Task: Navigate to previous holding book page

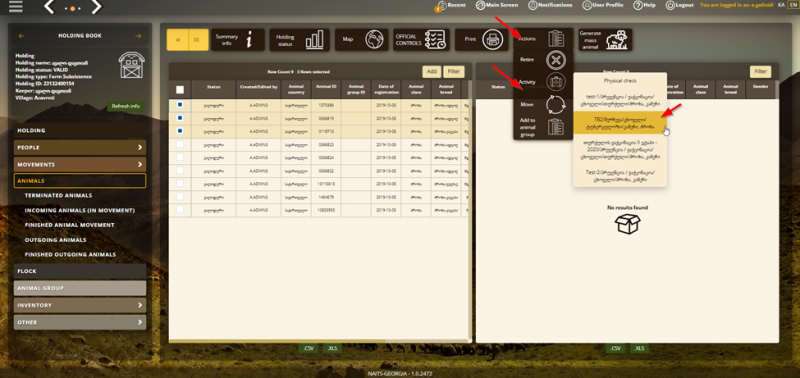Action: (x=21, y=36)
